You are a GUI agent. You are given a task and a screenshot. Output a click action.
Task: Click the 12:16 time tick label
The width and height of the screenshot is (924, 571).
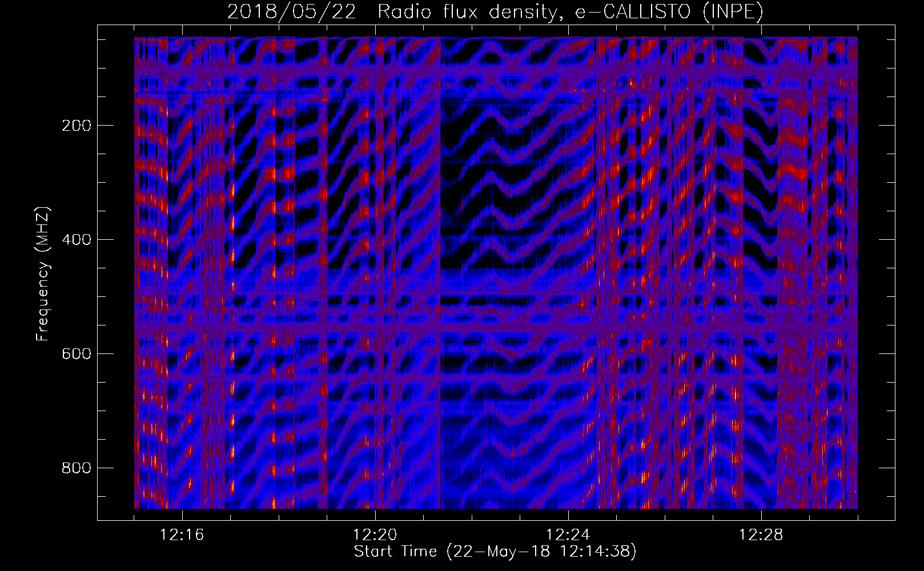point(182,535)
